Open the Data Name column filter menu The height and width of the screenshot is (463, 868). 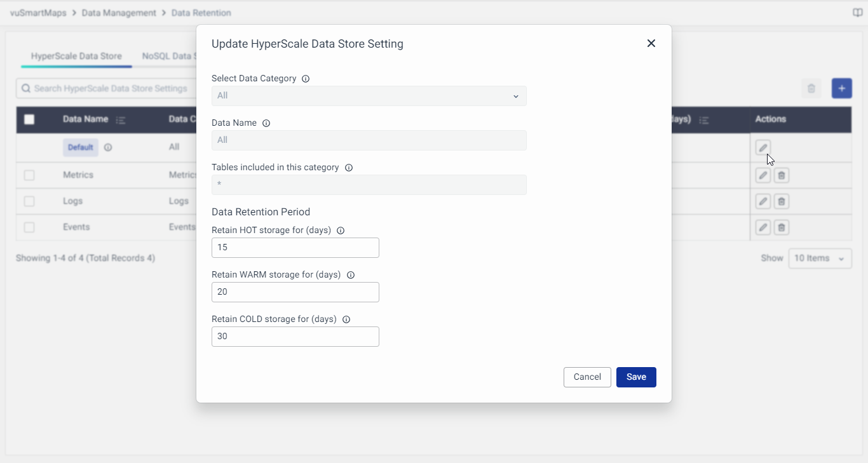(121, 119)
